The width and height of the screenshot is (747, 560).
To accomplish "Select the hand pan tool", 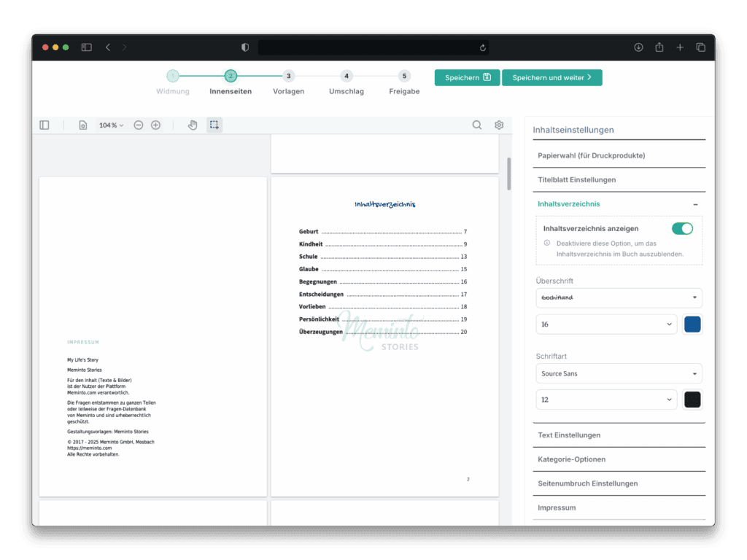I will point(193,125).
